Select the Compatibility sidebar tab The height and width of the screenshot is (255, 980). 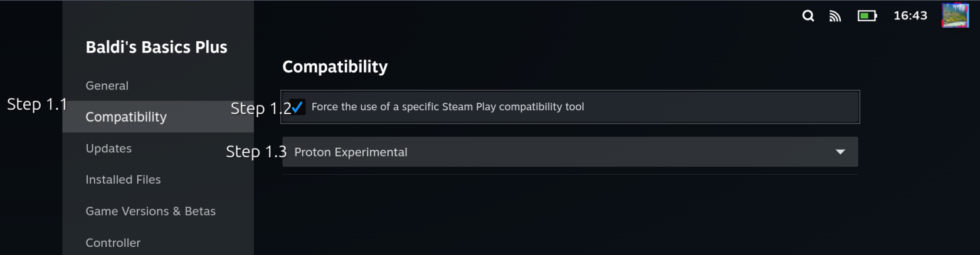[126, 117]
